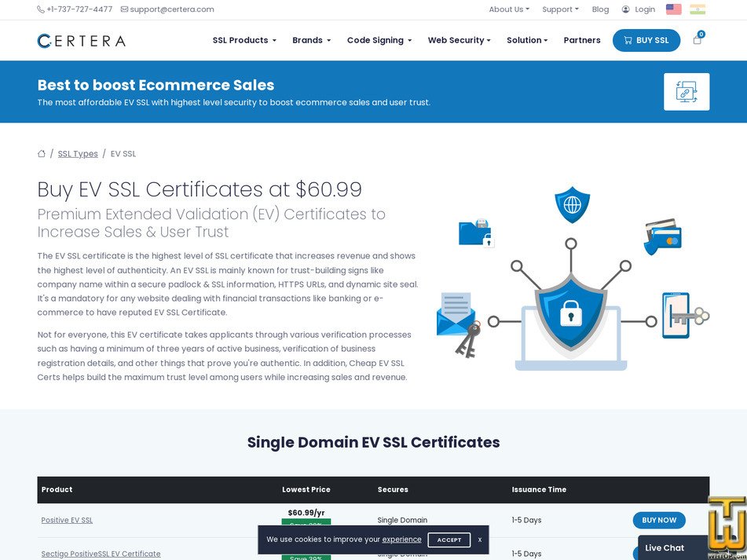Dismiss the cookie notice with the x

pos(479,540)
